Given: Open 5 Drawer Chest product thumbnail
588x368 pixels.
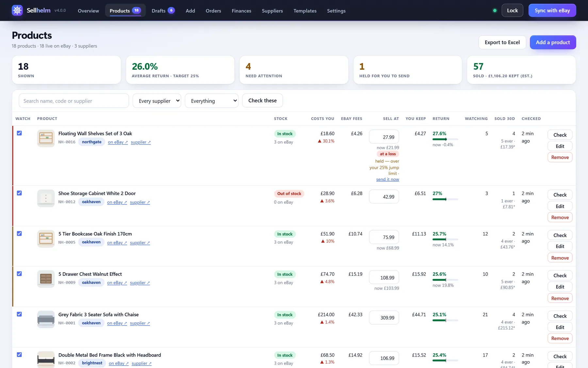Looking at the screenshot, I should click(x=46, y=279).
